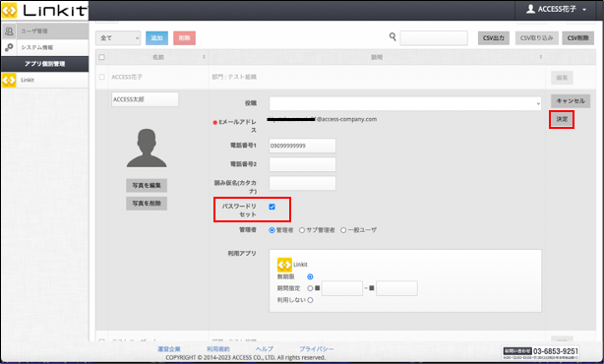Select the Linkit app icon in the sidebar
Screen dimensions: 604x364
point(9,80)
